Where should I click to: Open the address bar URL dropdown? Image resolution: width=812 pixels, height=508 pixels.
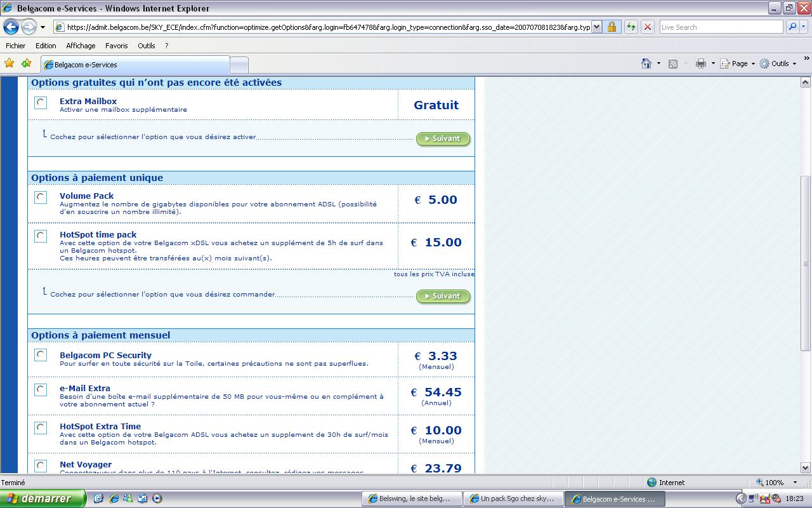(x=596, y=27)
